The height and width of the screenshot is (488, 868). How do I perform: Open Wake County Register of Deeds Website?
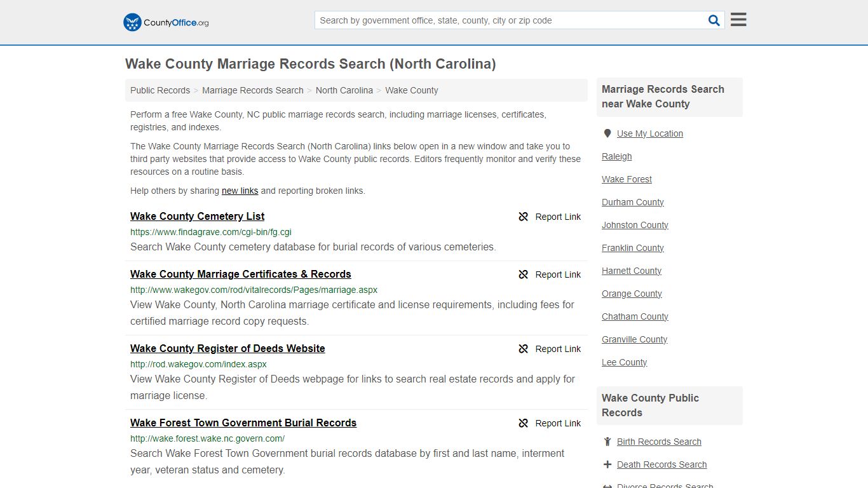click(227, 348)
